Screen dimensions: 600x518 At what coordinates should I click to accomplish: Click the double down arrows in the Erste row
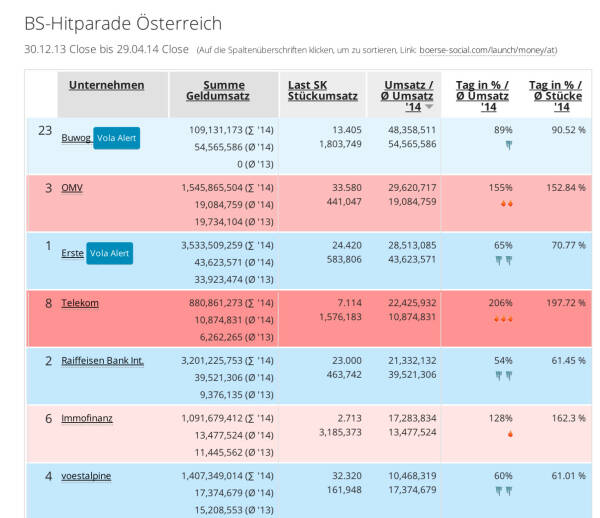click(507, 261)
